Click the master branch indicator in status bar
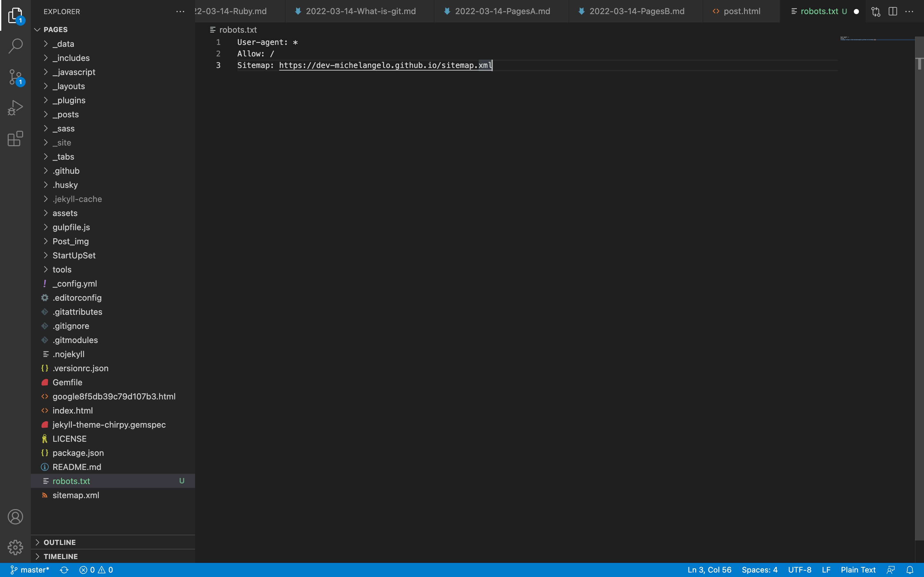The height and width of the screenshot is (577, 924). (x=30, y=569)
